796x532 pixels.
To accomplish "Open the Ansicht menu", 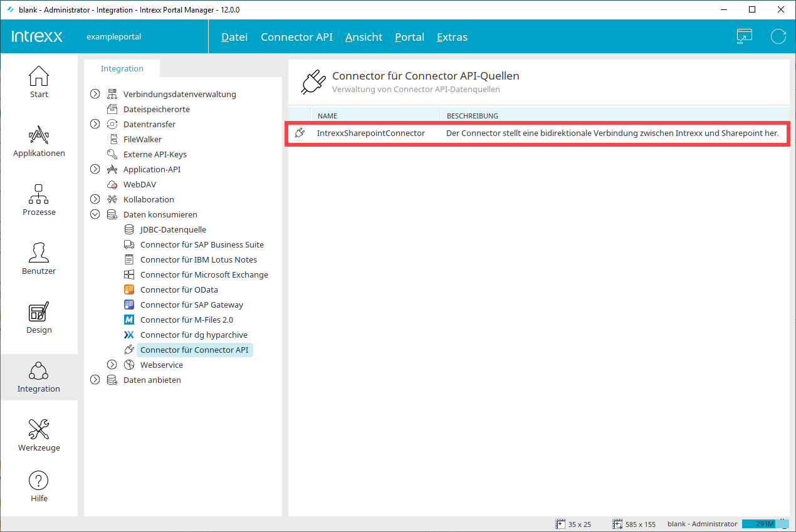I will click(364, 37).
